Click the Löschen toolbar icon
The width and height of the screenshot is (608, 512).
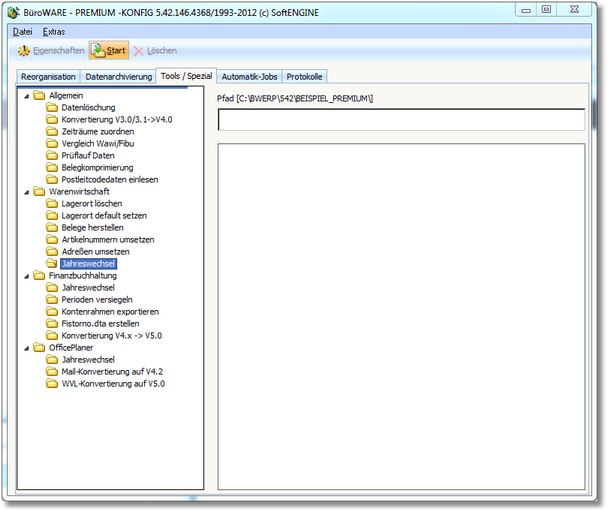coord(139,50)
